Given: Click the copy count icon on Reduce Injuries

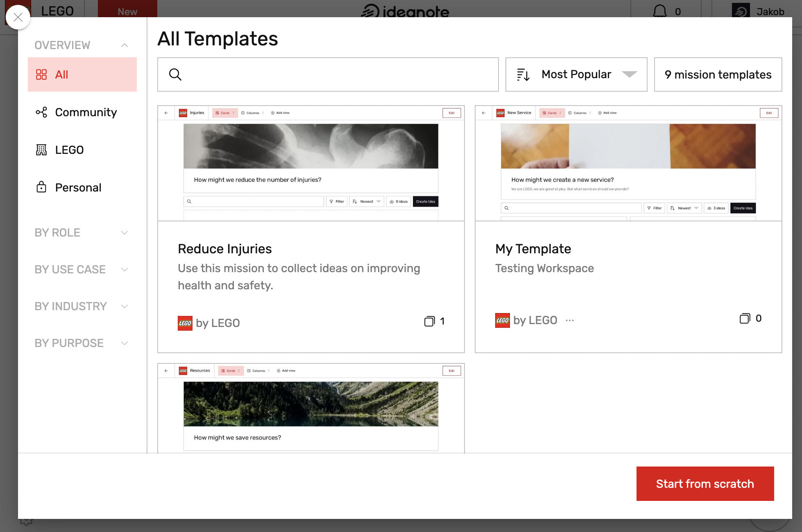Looking at the screenshot, I should click(x=429, y=321).
